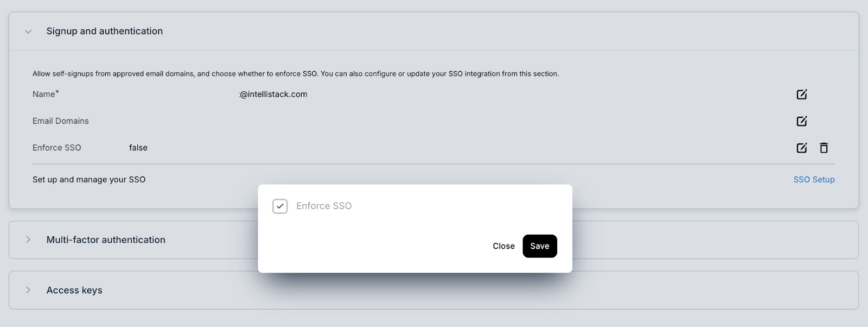Screen dimensions: 868x327
Task: Click the @intellistack.com name value
Action: pyautogui.click(x=273, y=95)
